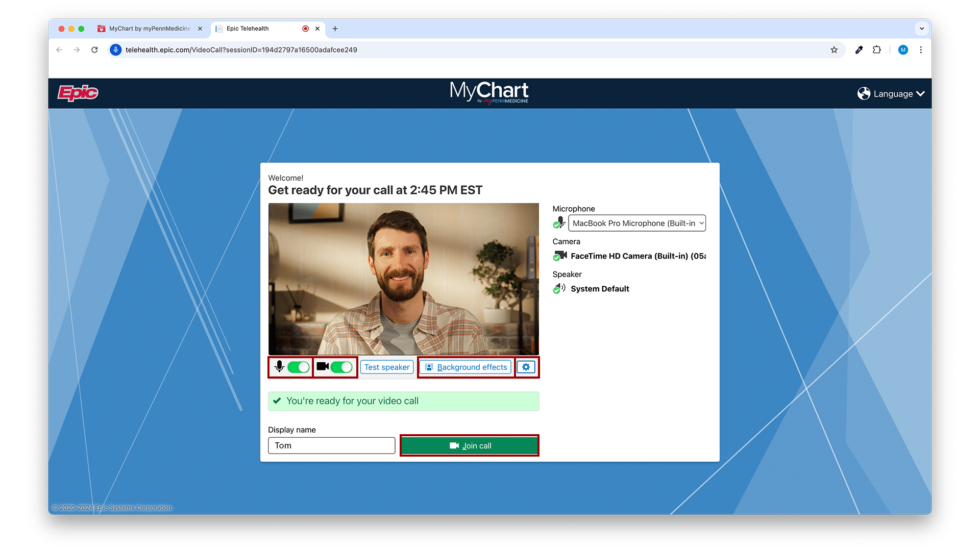Click the profile avatar M in the toolbar

point(902,49)
